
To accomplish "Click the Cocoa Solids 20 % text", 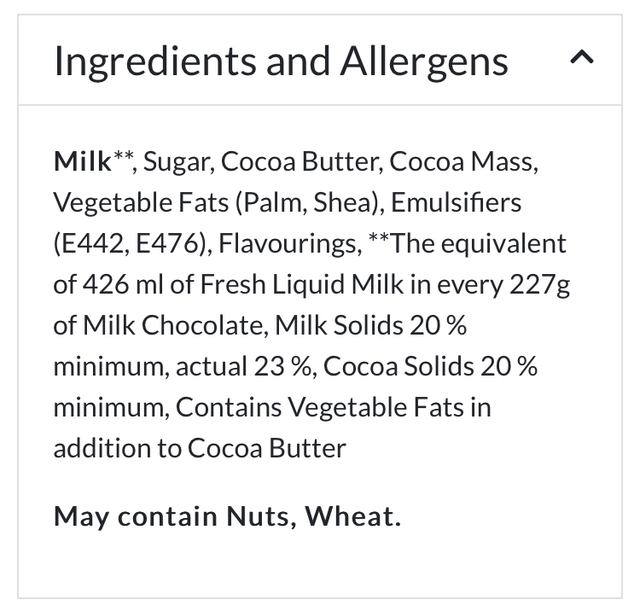I will point(431,366).
